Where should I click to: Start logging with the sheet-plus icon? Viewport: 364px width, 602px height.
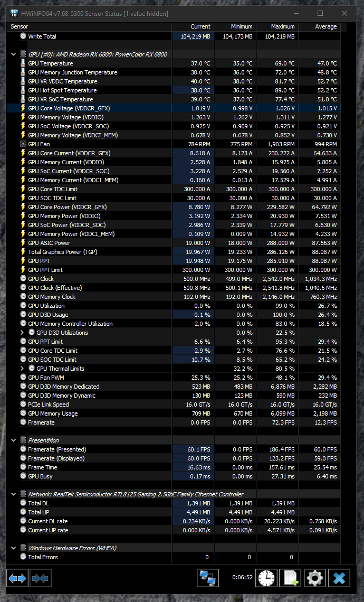(290, 578)
